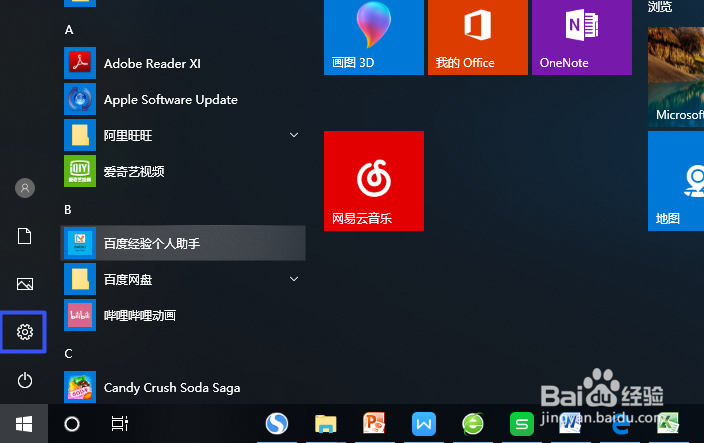Open Sogou browser on taskbar
This screenshot has height=443, width=704.
[277, 424]
